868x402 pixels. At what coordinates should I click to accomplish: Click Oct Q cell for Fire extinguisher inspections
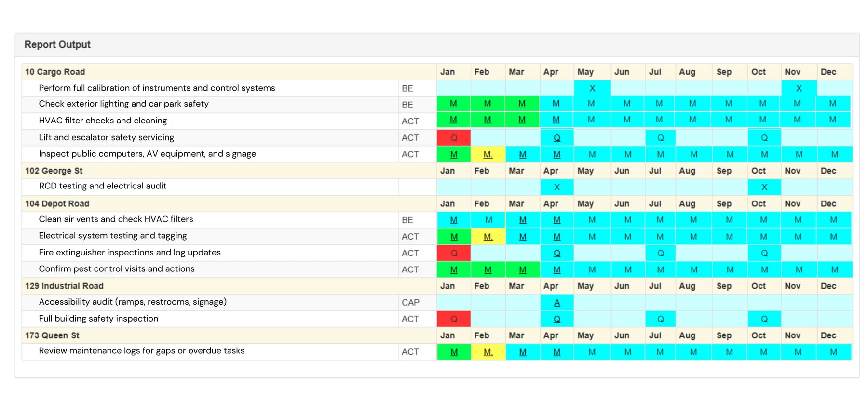click(764, 253)
